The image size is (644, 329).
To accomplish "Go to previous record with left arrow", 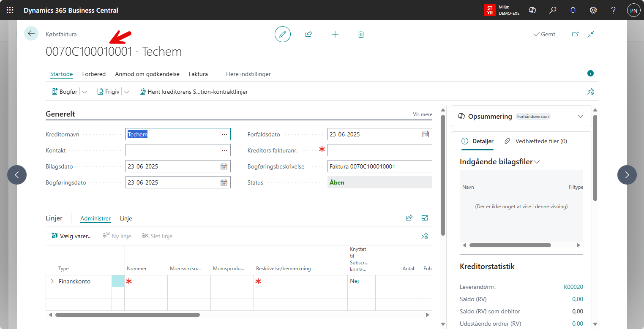I will pos(17,175).
